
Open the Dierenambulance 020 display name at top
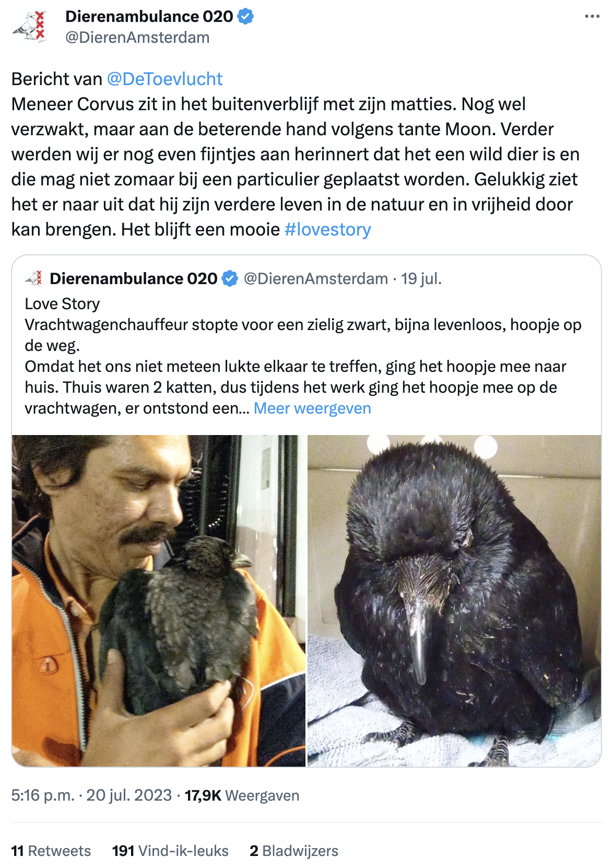point(149,17)
